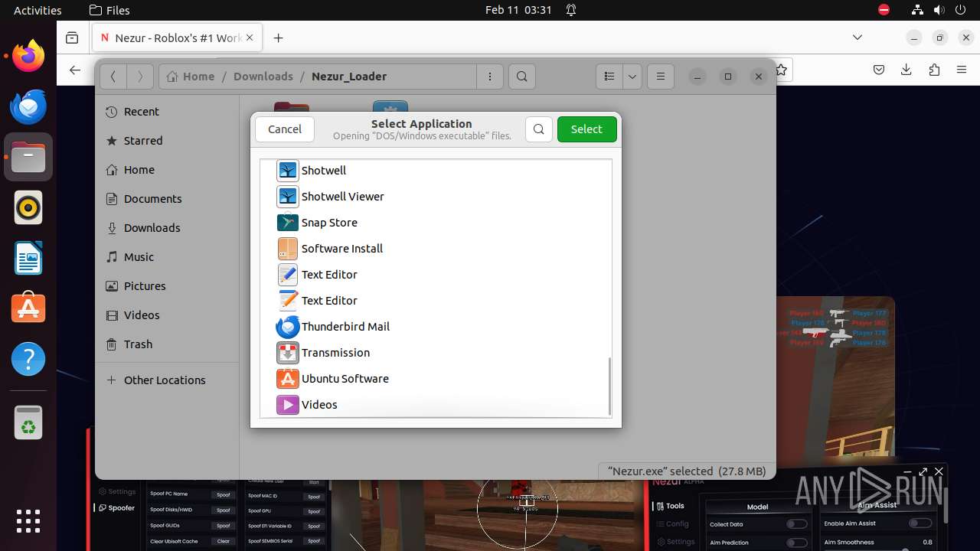List all tabs dropdown in Firefox
The image size is (980, 551).
[857, 37]
